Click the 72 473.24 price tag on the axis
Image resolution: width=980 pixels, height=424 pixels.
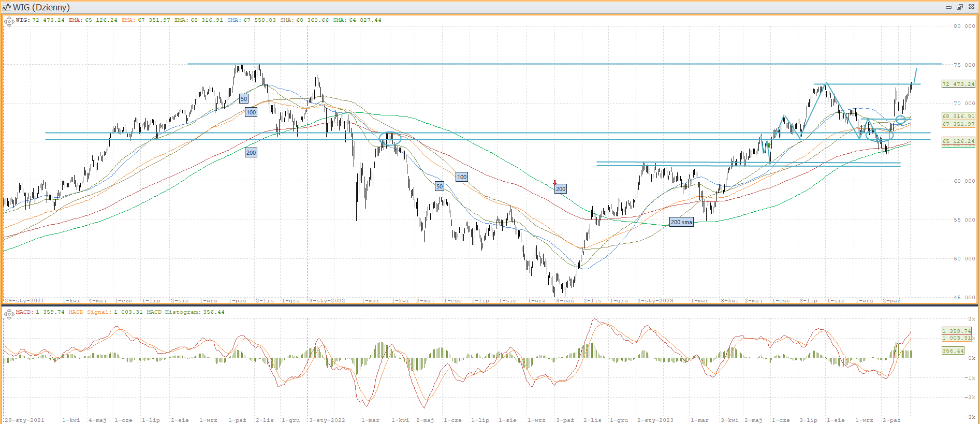[x=958, y=84]
